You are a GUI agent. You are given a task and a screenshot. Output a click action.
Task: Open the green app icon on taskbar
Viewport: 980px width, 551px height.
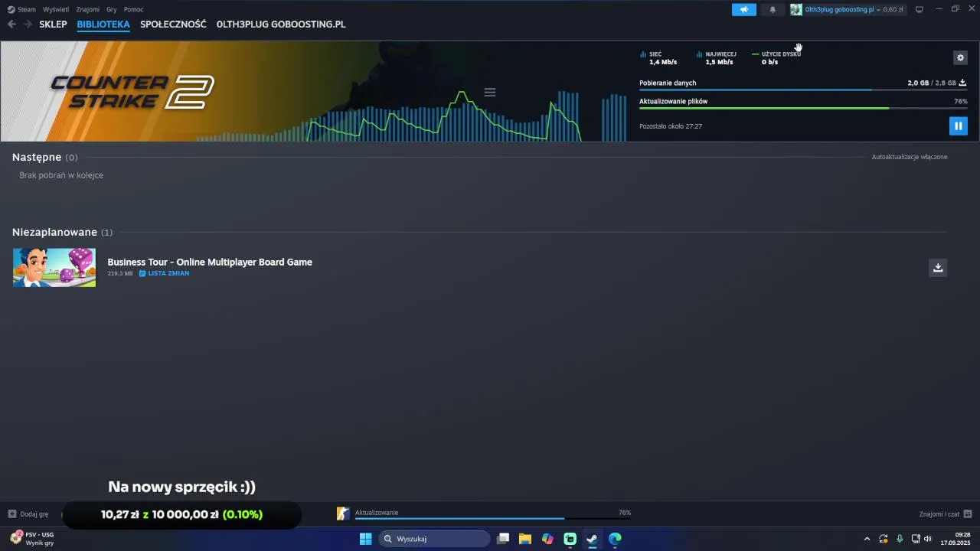tap(570, 539)
